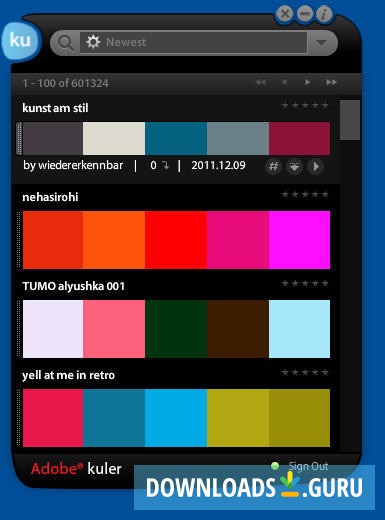Image resolution: width=385 pixels, height=520 pixels.
Task: Click the theme list scrollbar thumb
Action: click(x=350, y=120)
